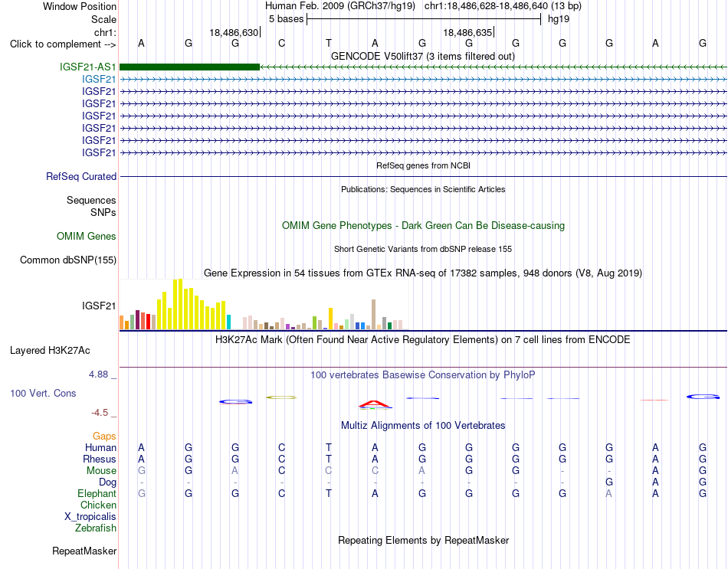
Task: Click the IGSF21 label beside GTEx chart
Action: (99, 306)
